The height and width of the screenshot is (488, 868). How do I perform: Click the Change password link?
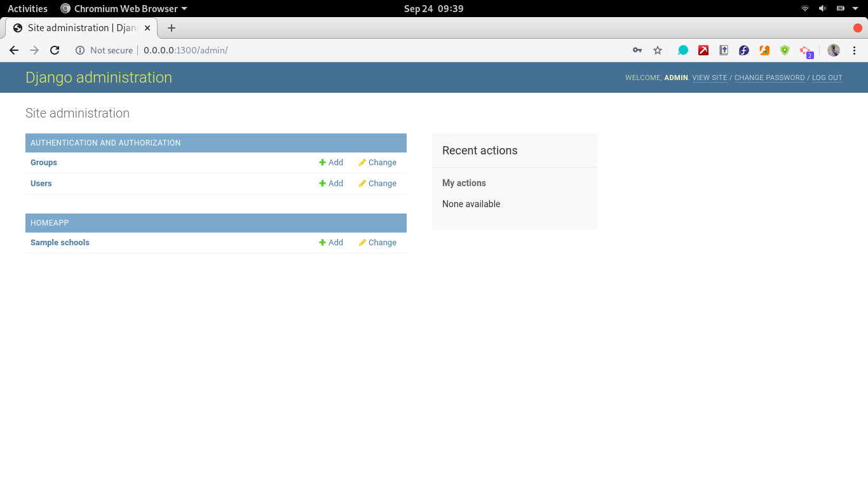coord(770,78)
